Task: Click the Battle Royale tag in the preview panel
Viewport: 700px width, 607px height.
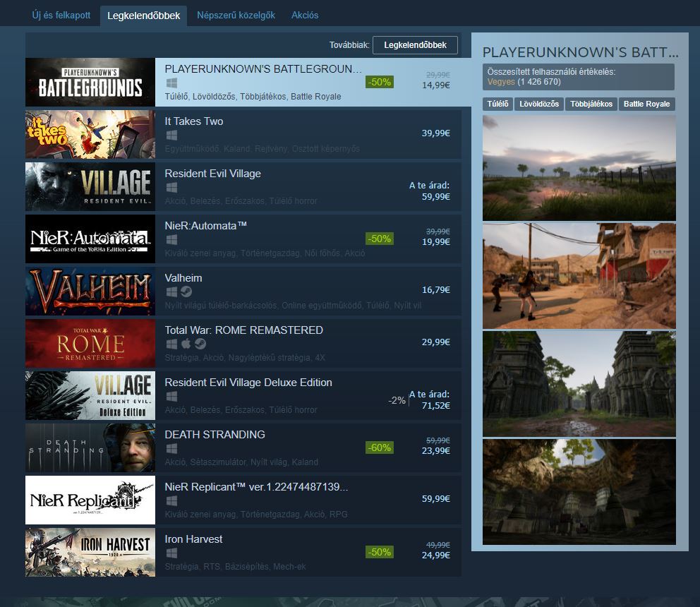Action: coord(646,104)
